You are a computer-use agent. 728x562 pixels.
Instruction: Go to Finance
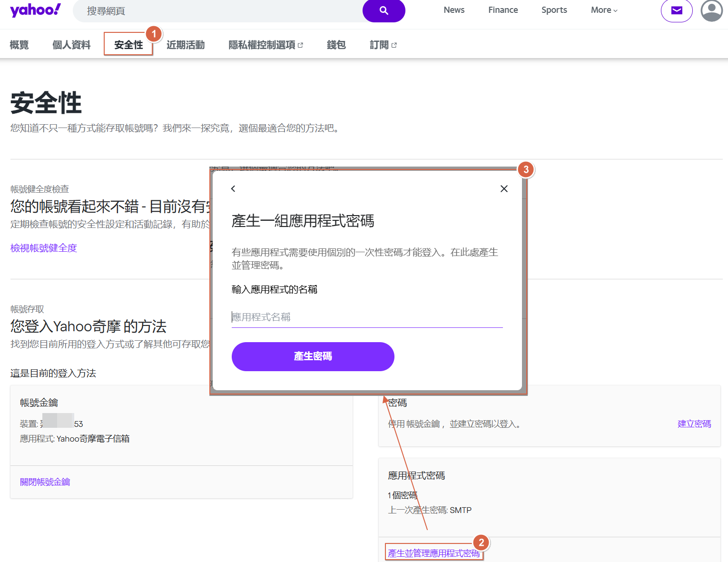(x=503, y=10)
